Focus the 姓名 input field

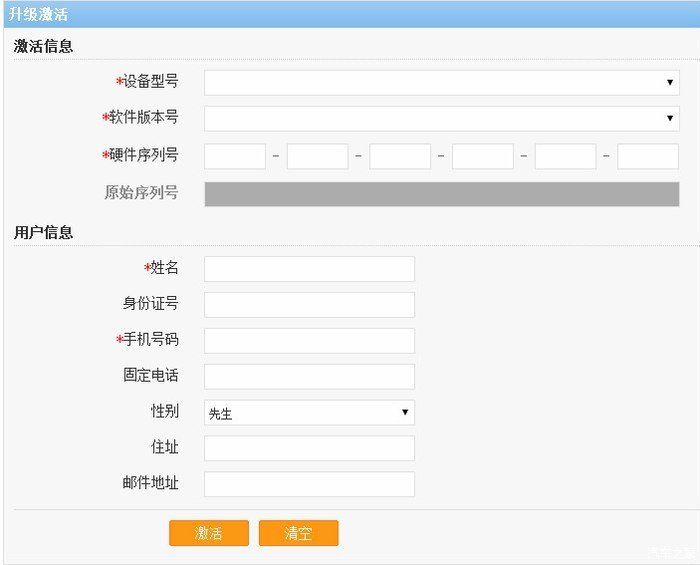(309, 269)
